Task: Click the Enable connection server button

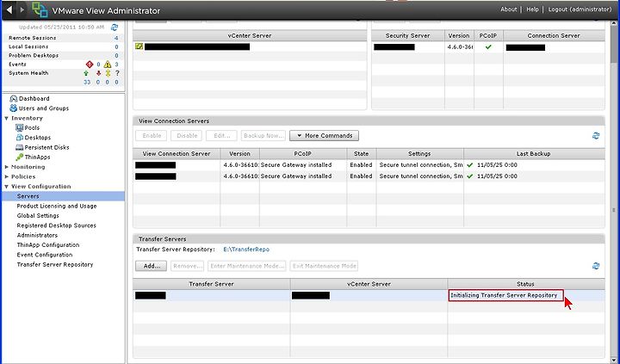Action: click(152, 136)
